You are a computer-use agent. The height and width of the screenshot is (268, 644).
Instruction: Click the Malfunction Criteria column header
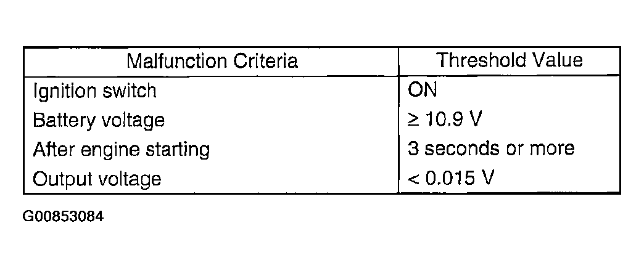tap(212, 61)
